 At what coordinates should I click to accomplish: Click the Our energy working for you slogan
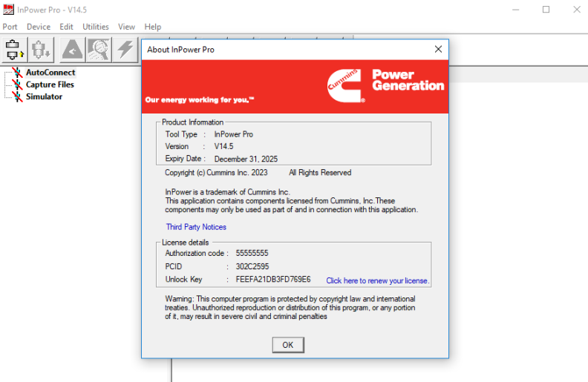click(x=200, y=99)
